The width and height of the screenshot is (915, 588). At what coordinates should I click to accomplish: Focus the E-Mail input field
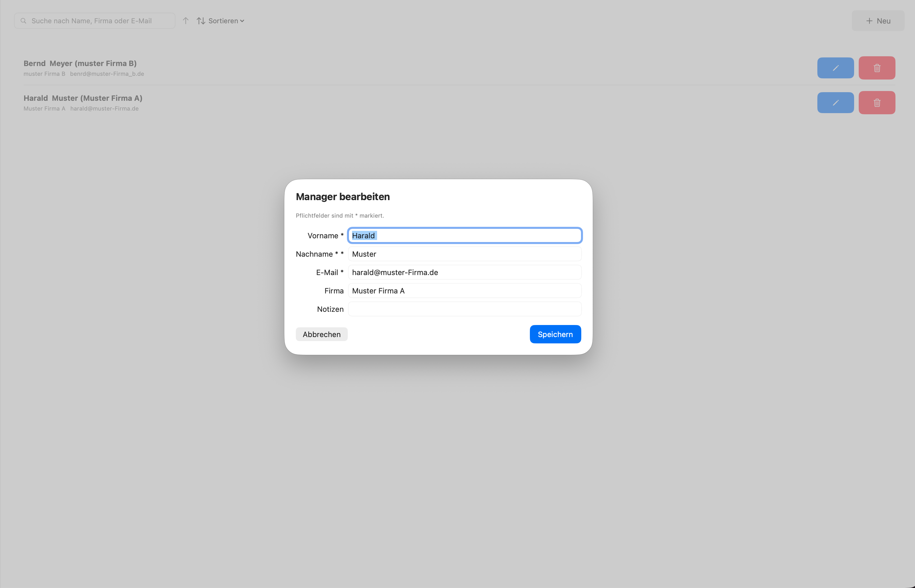point(464,272)
